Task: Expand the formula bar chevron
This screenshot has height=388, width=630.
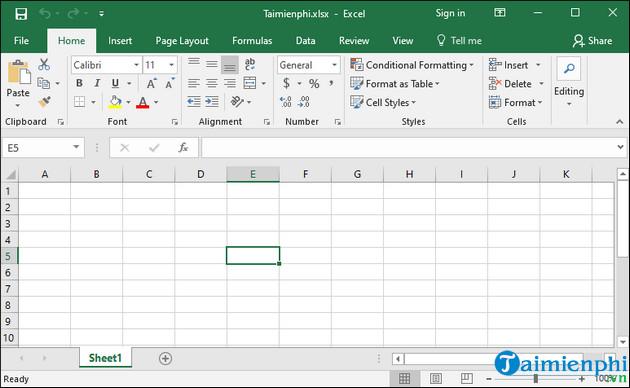Action: click(620, 147)
